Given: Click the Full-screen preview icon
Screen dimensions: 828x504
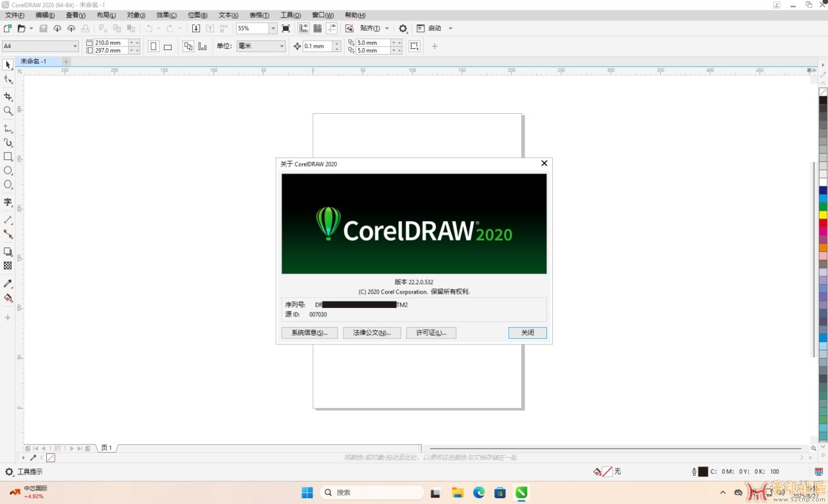Looking at the screenshot, I should pos(286,28).
